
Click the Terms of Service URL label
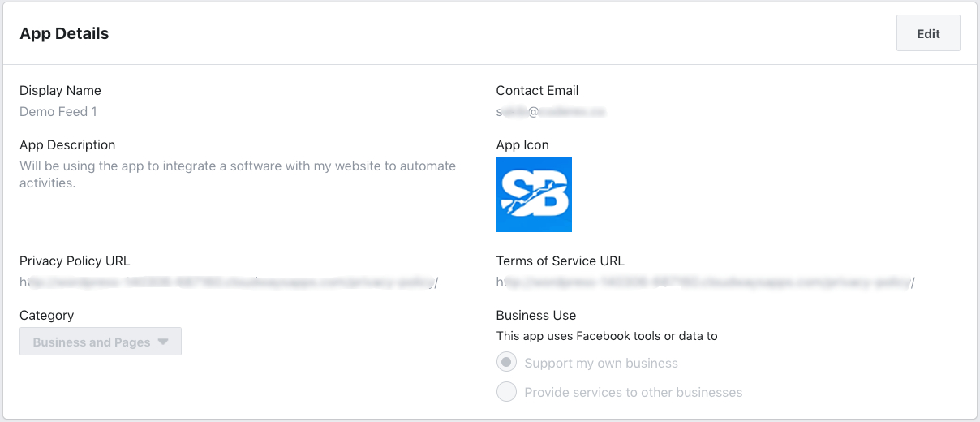561,261
